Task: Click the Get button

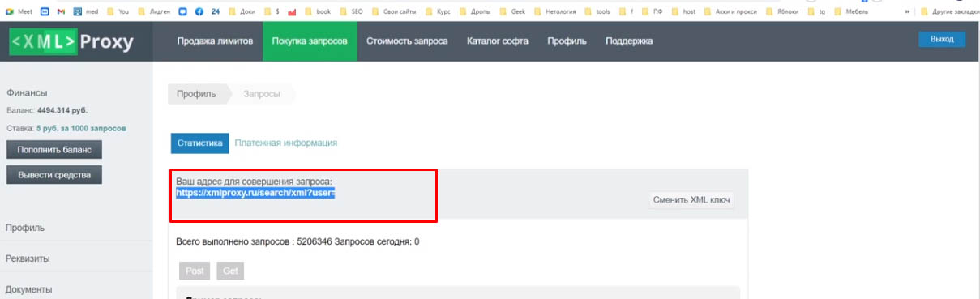Action: pyautogui.click(x=230, y=271)
